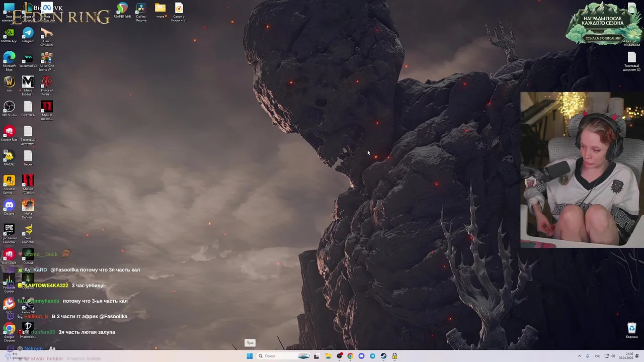Open the ОЗВУЧКА text file
The height and width of the screenshot is (362, 644).
28,109
